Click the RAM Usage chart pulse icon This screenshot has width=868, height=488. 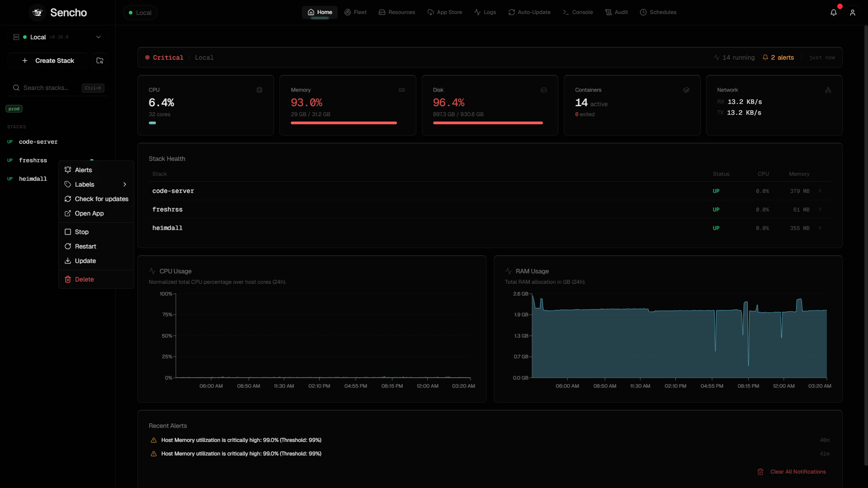click(509, 271)
